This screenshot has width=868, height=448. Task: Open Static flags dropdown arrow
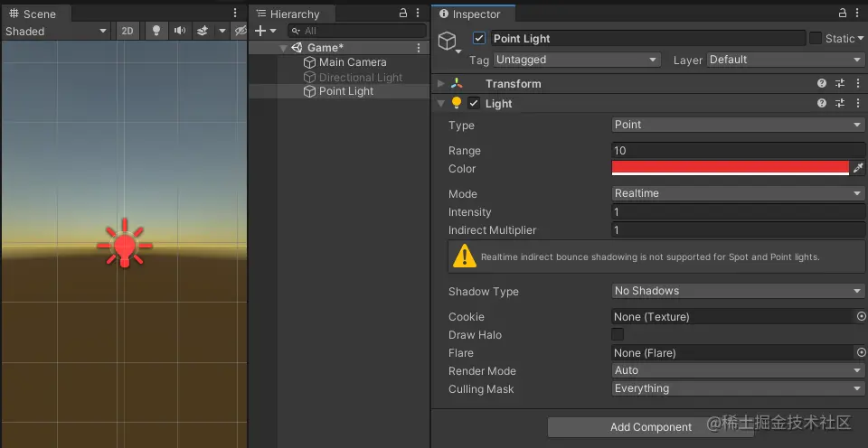tap(860, 38)
